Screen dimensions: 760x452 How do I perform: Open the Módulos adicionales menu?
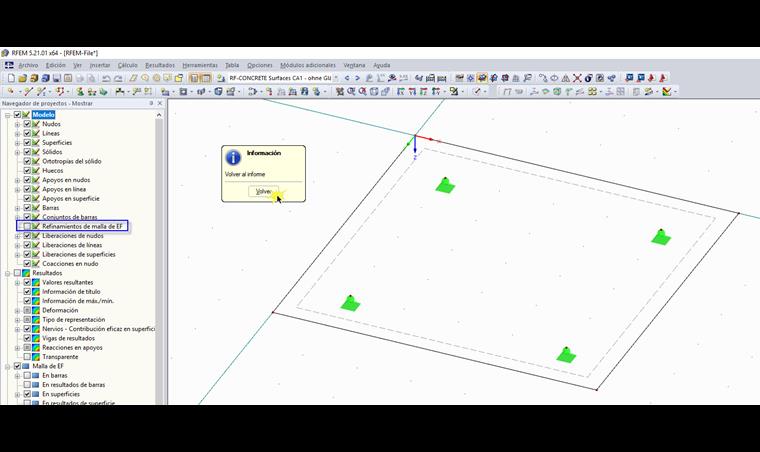pyautogui.click(x=308, y=65)
